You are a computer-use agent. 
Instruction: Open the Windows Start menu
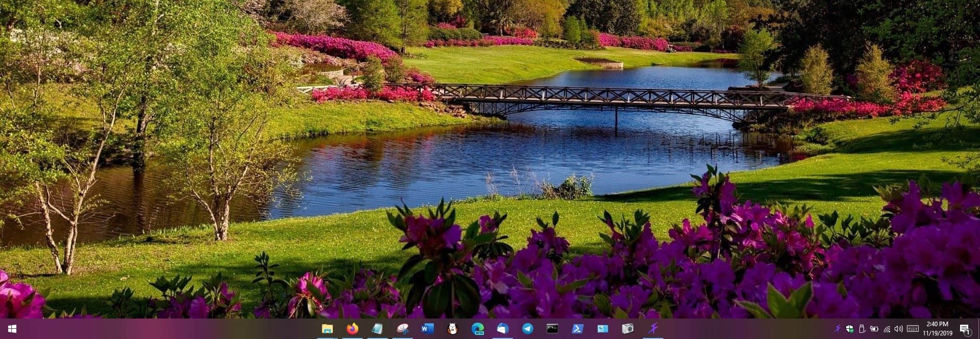coord(12,329)
